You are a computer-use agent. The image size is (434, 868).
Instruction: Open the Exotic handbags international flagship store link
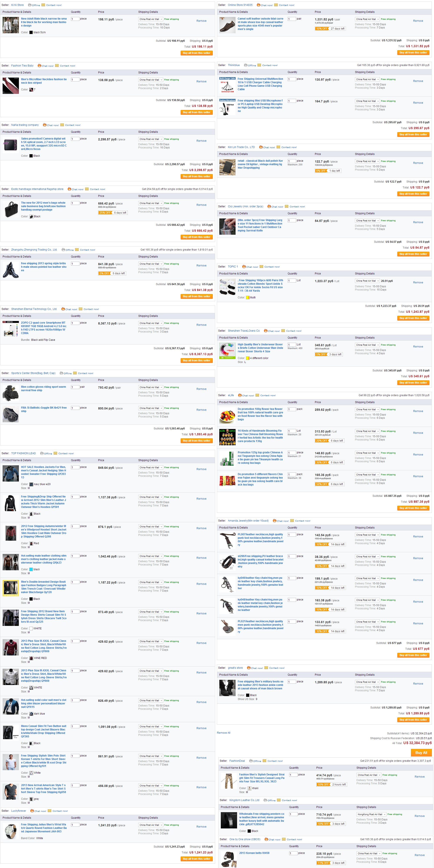click(37, 189)
